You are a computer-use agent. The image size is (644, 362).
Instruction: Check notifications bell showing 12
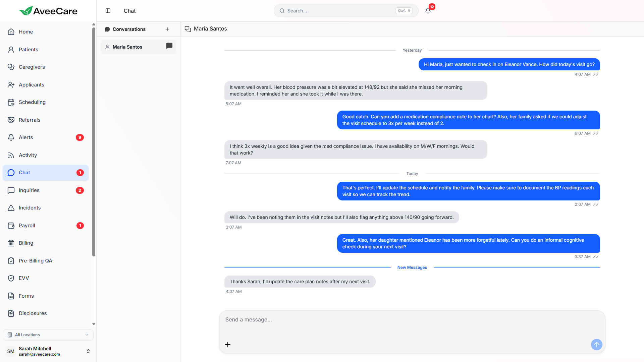tap(428, 10)
